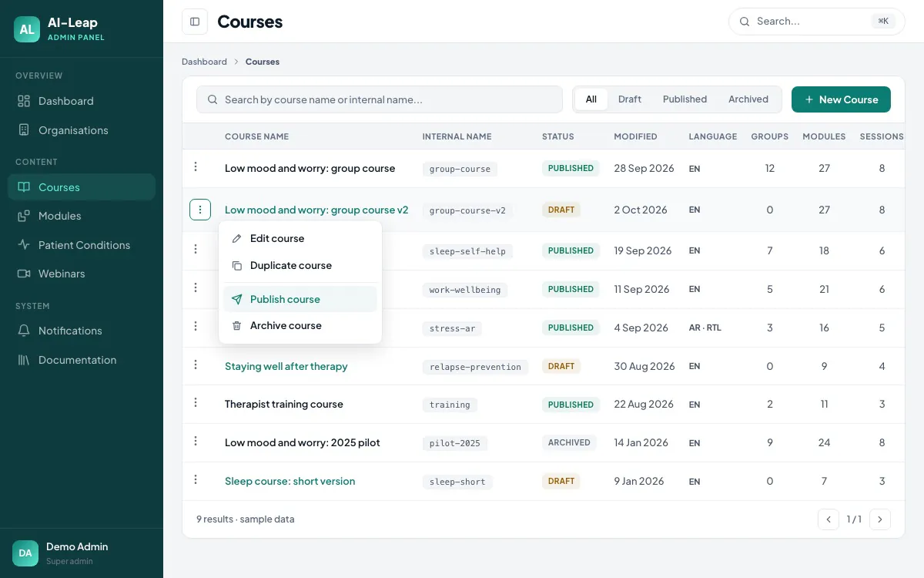The width and height of the screenshot is (924, 578).
Task: Open Webinars in the sidebar
Action: pos(82,274)
